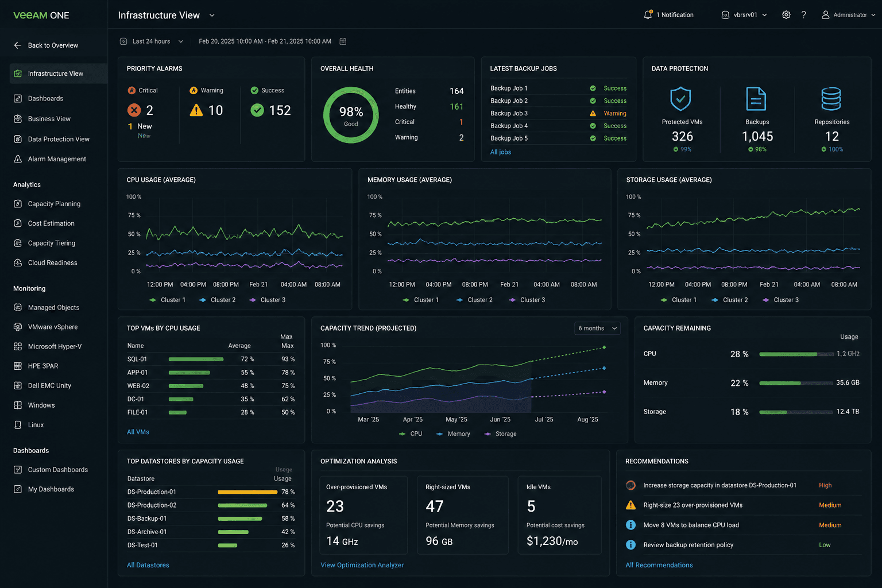Click the help question mark icon
882x588 pixels.
pos(804,15)
